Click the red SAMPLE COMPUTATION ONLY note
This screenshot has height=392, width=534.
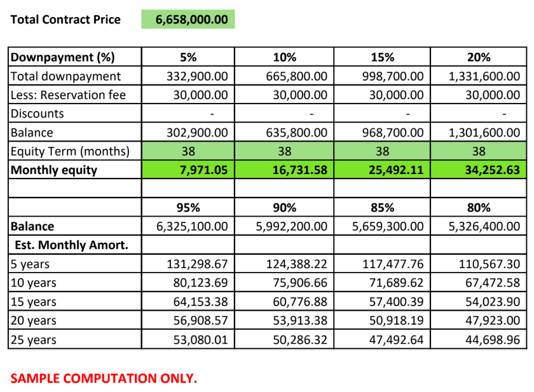pyautogui.click(x=104, y=379)
